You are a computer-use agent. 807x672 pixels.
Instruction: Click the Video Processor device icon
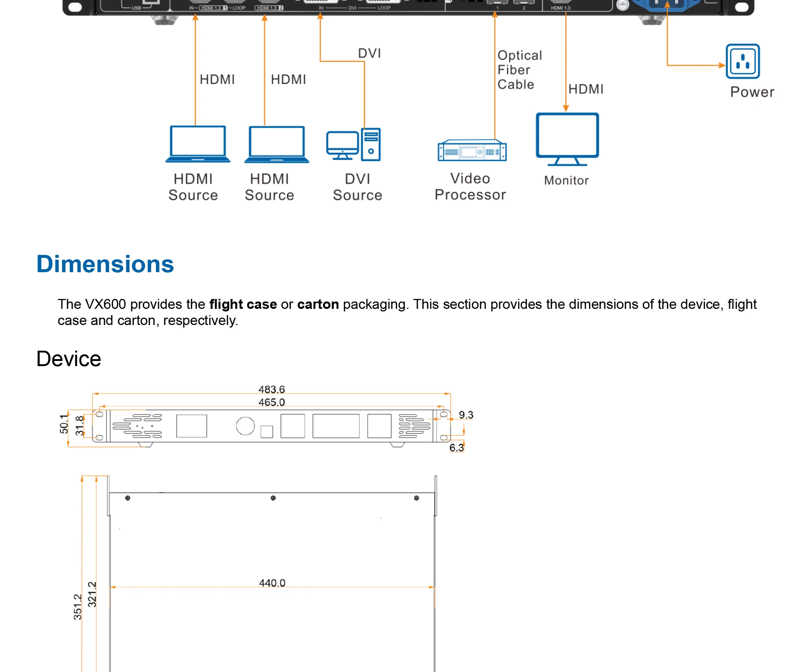472,151
